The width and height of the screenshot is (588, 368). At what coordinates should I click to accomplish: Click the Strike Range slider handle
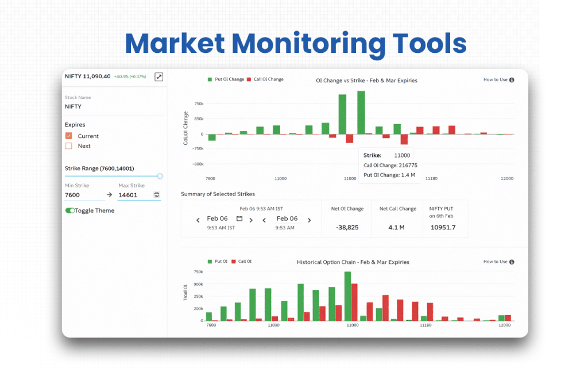(x=160, y=175)
